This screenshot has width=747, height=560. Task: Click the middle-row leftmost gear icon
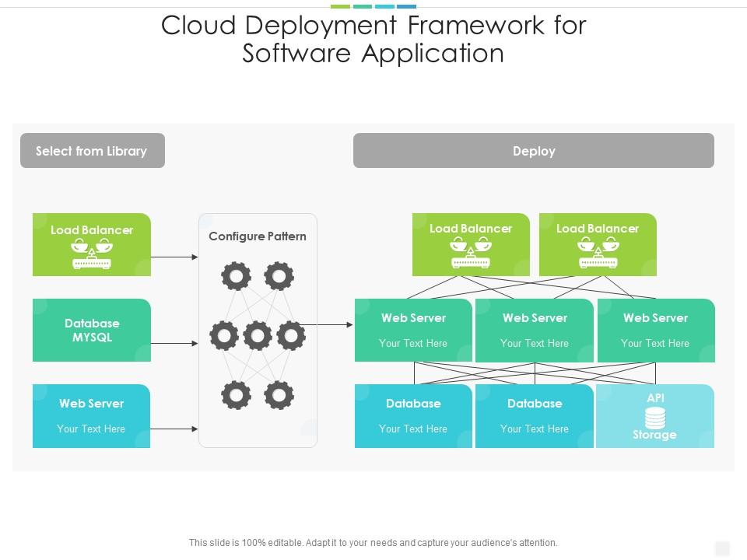(x=224, y=336)
